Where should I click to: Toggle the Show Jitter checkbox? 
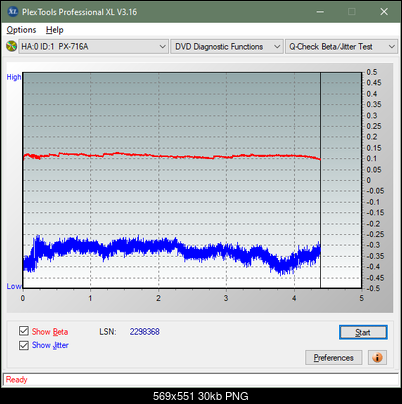point(24,345)
